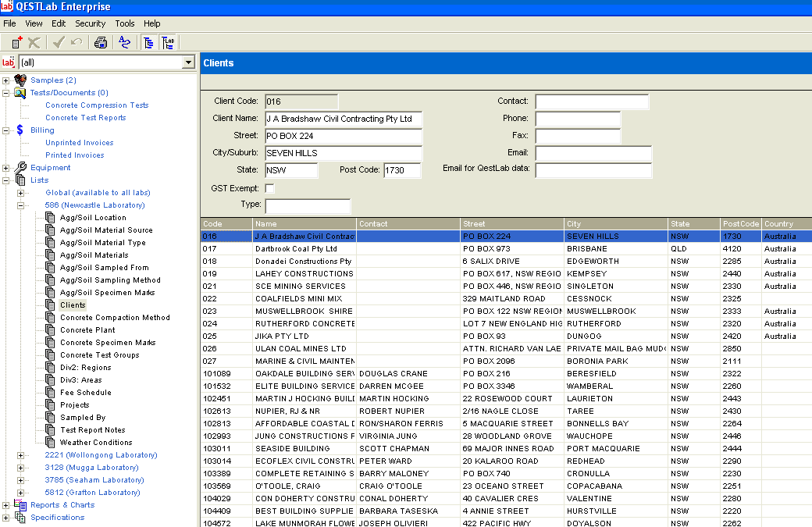This screenshot has height=527, width=812.
Task: Click the Print toolbar icon
Action: pyautogui.click(x=101, y=43)
